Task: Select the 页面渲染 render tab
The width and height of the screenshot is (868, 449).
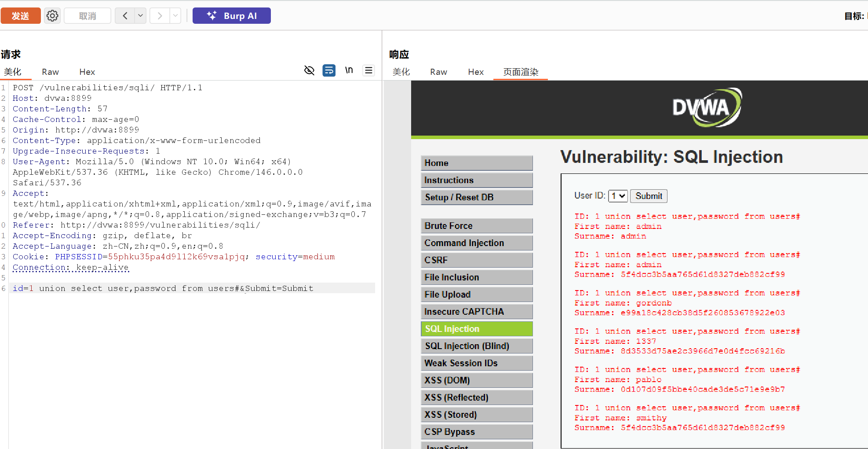Action: (521, 72)
